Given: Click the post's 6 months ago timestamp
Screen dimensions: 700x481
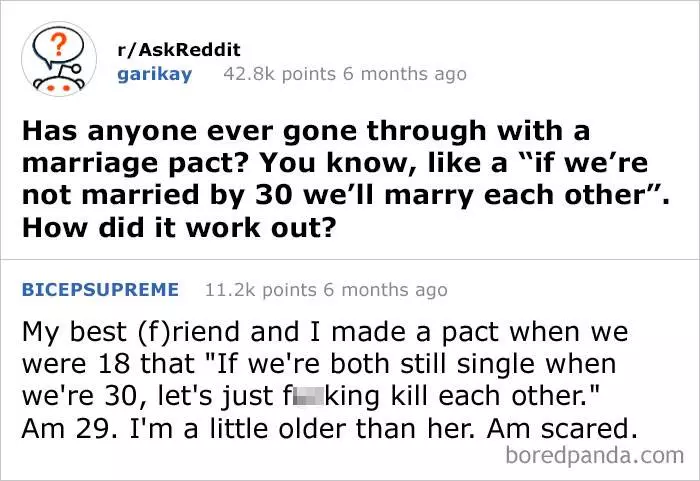Looking at the screenshot, I should click(x=405, y=74).
